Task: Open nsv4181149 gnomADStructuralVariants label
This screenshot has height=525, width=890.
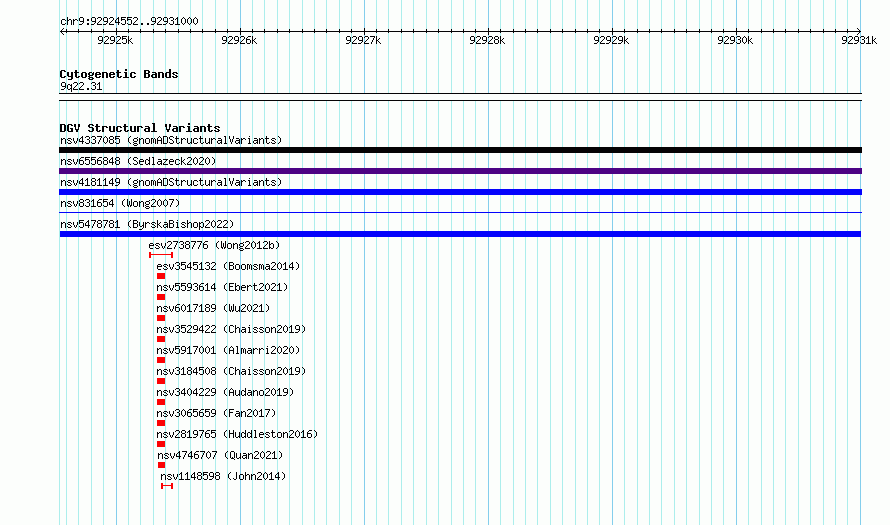Action: pyautogui.click(x=171, y=182)
